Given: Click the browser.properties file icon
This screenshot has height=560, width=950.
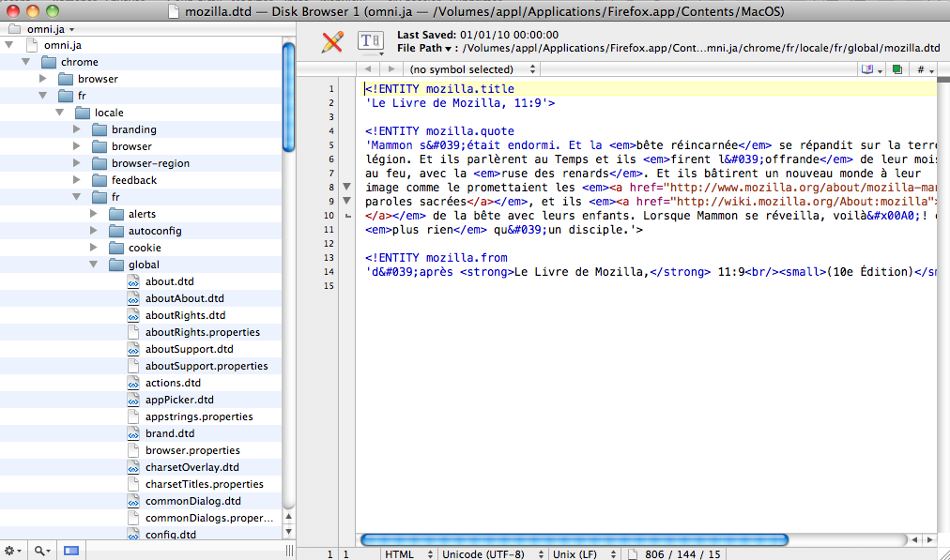Looking at the screenshot, I should tap(133, 450).
